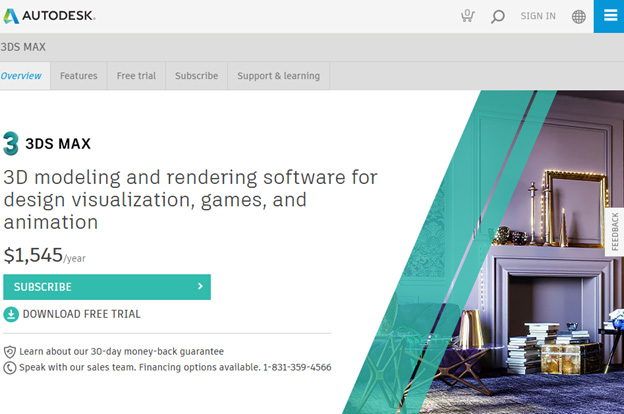
Task: Click the sales team financing options text
Action: point(175,367)
